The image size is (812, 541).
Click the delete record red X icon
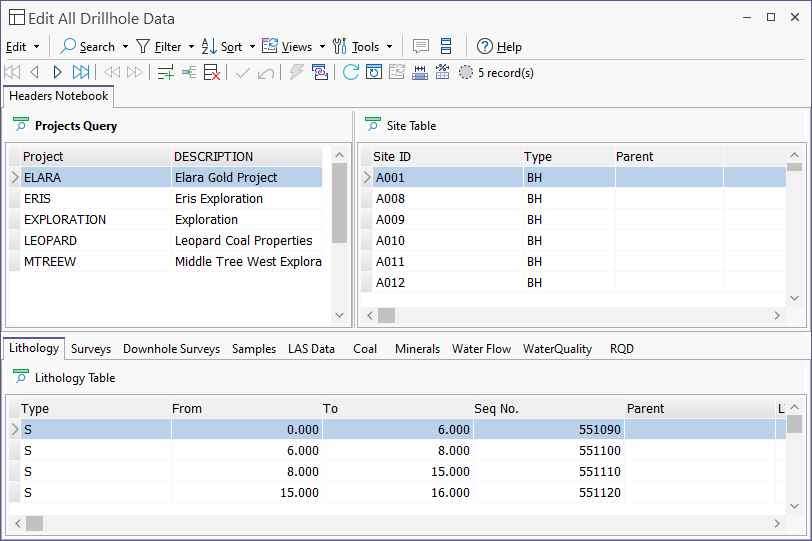(x=211, y=72)
